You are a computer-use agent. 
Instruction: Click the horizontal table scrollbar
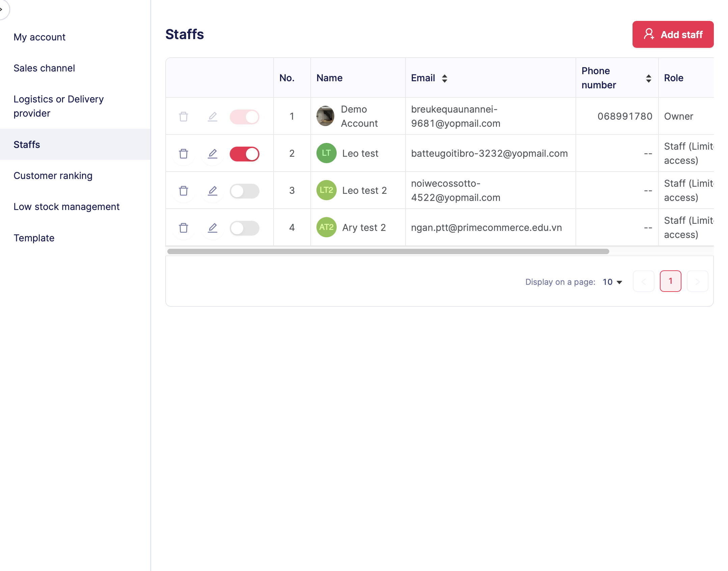tap(388, 251)
